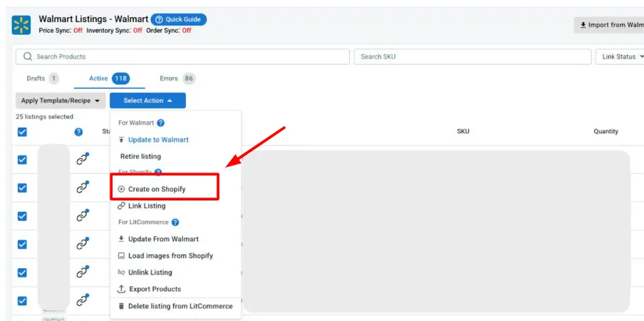The width and height of the screenshot is (644, 321).
Task: Expand the Apply Template/Recipe dropdown
Action: 61,101
